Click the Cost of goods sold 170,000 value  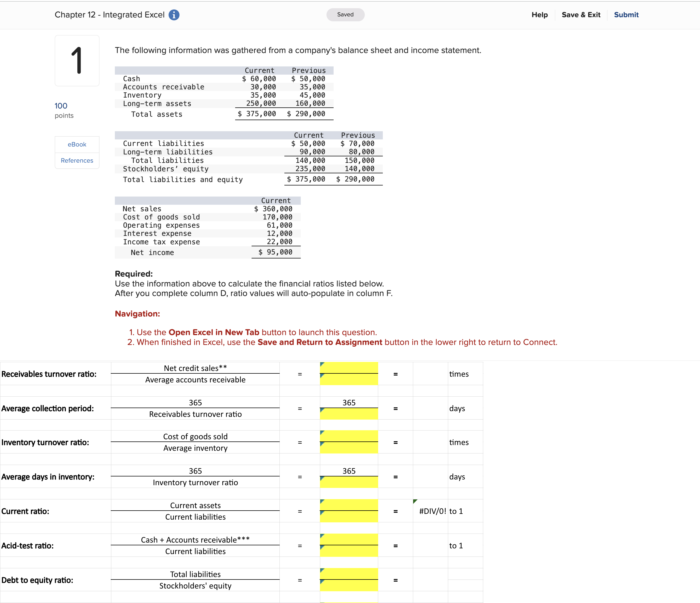pyautogui.click(x=277, y=217)
